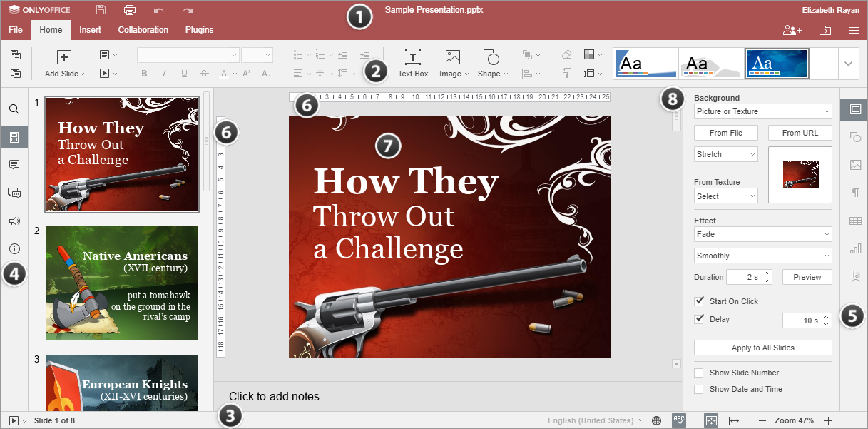Open the Collaboration tab
Viewport: 868px width, 429px height.
pyautogui.click(x=143, y=30)
